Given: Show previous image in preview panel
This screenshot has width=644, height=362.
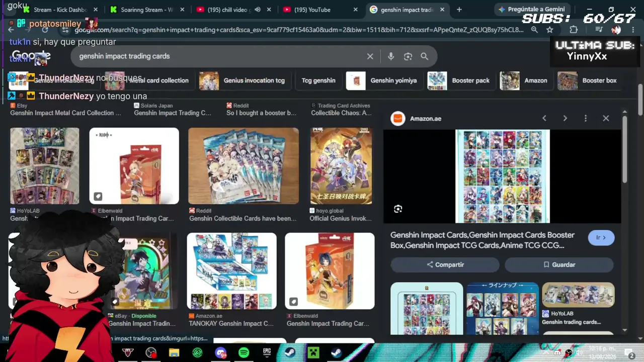Looking at the screenshot, I should 544,118.
